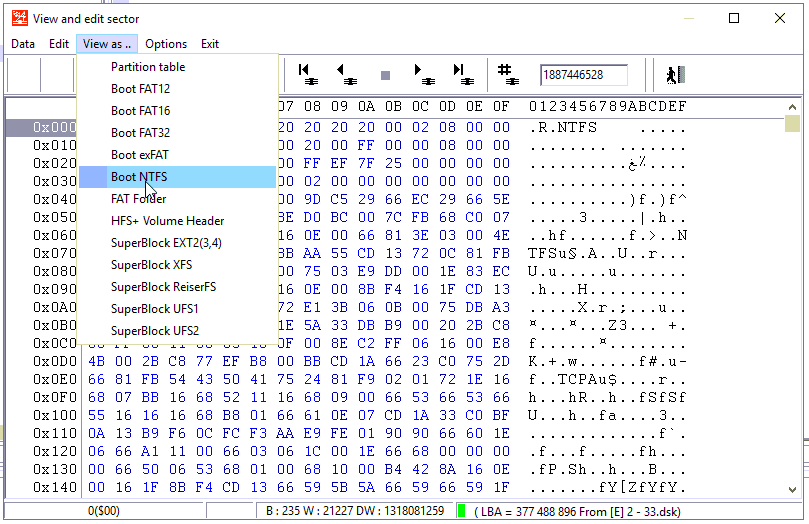This screenshot has height=524, width=809.
Task: Click the sector number input field
Action: [583, 75]
